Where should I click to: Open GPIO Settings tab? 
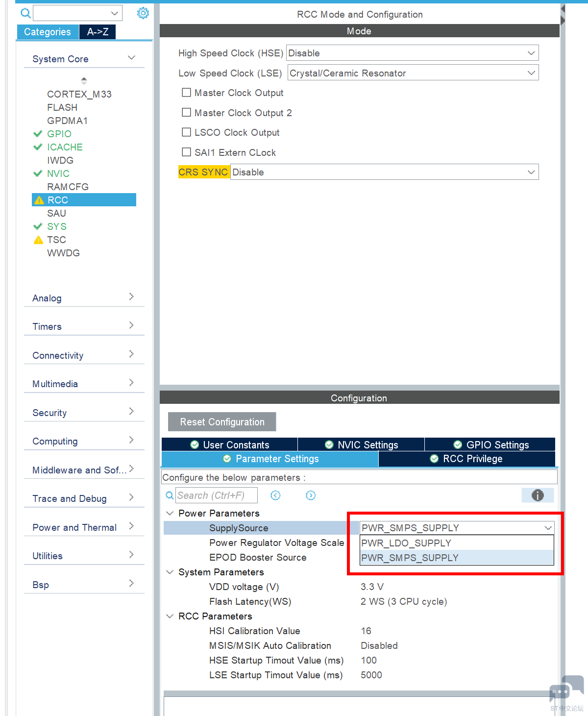click(x=490, y=444)
